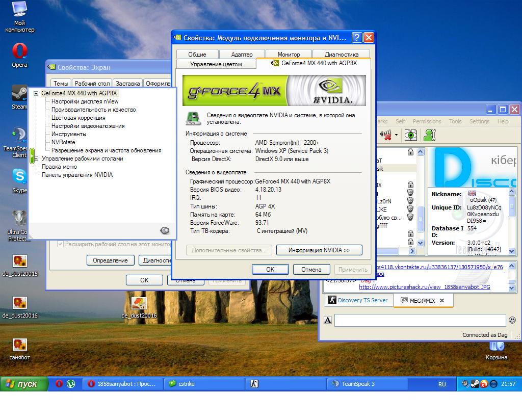Open the Диагностика tab
The image size is (522, 420).
(342, 54)
